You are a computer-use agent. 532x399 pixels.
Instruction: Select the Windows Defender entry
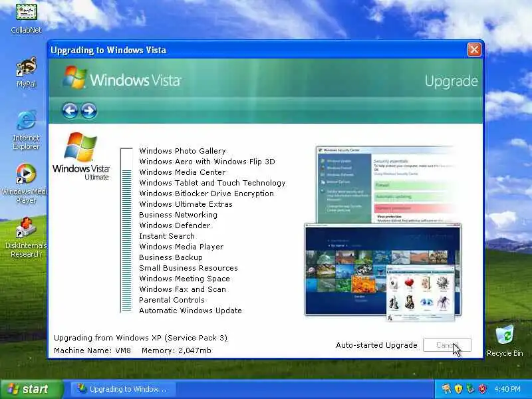(x=175, y=225)
